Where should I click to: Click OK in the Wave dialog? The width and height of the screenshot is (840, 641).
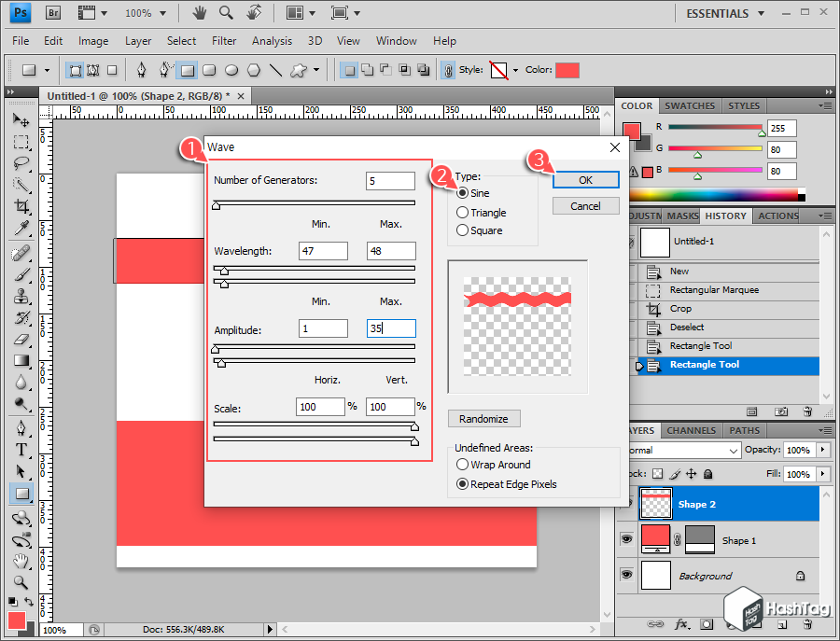tap(585, 180)
